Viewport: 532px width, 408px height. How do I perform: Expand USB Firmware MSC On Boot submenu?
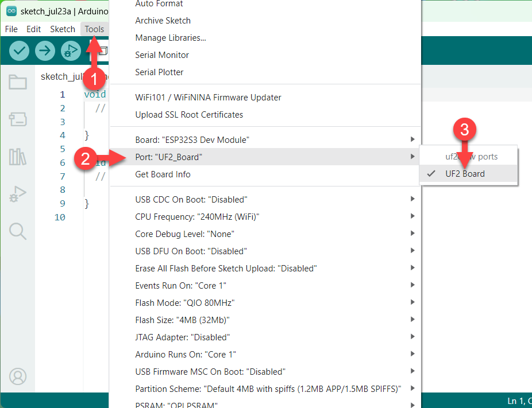[265, 372]
